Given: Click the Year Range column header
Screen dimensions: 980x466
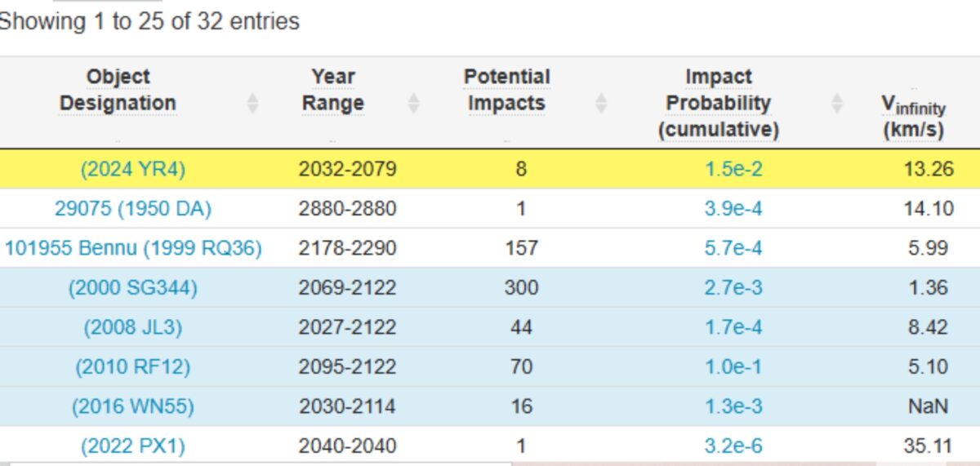Looking at the screenshot, I should click(x=332, y=90).
